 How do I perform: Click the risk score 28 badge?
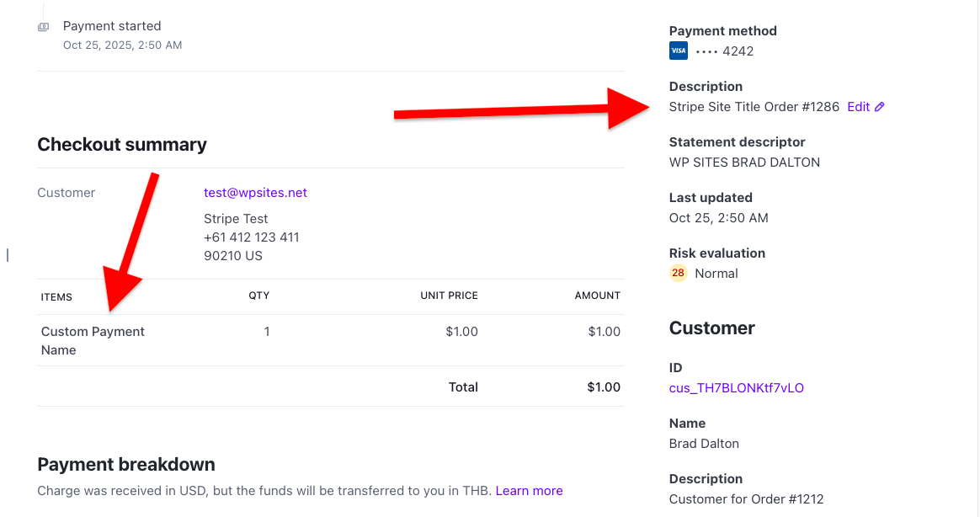tap(678, 274)
